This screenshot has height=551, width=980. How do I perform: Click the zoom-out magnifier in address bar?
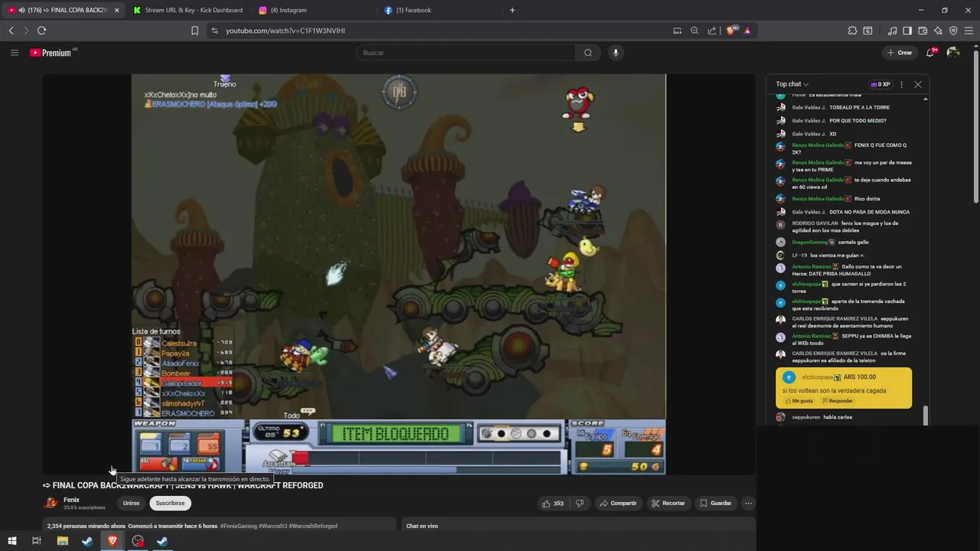[x=694, y=31]
